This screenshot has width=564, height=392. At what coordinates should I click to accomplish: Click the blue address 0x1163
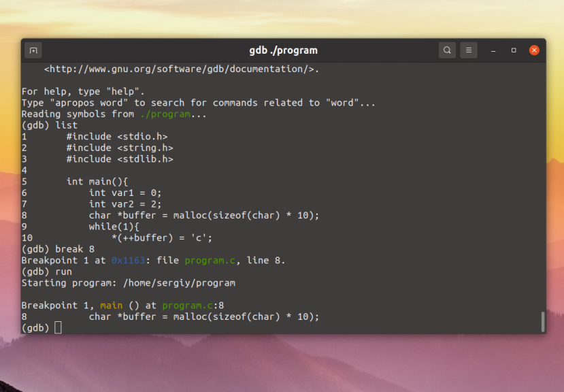(x=128, y=261)
